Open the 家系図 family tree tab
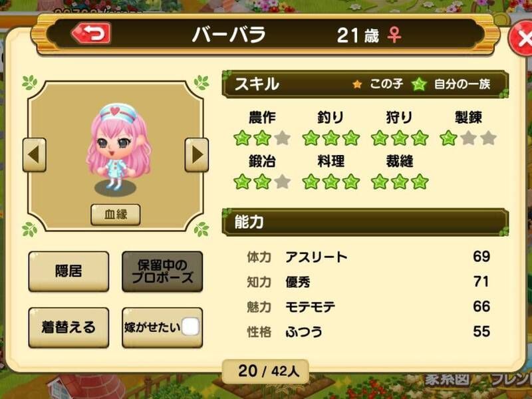Image resolution: width=532 pixels, height=399 pixels. (448, 380)
